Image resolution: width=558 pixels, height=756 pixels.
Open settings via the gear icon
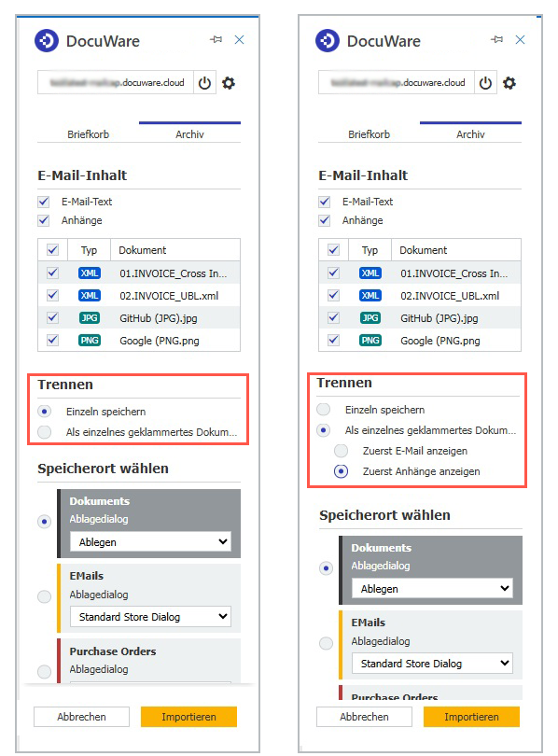click(x=229, y=83)
